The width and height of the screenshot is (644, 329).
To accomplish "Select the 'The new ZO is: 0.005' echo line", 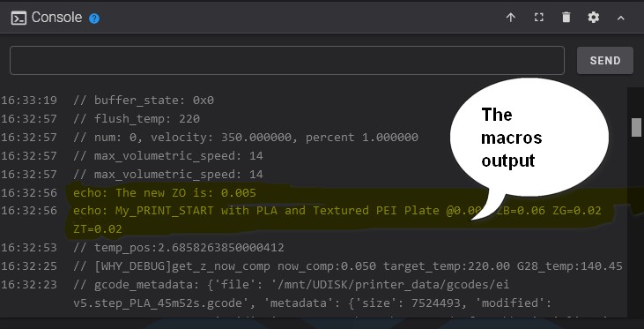I will coord(165,192).
